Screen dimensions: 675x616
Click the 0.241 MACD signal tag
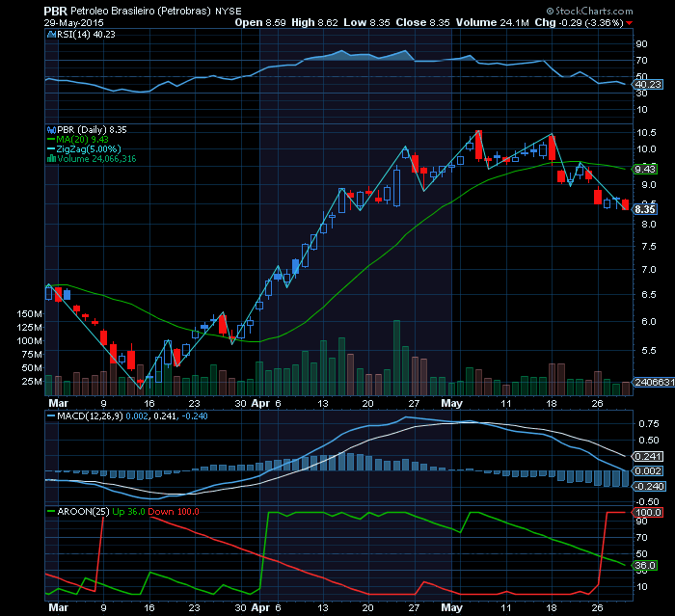[x=648, y=456]
